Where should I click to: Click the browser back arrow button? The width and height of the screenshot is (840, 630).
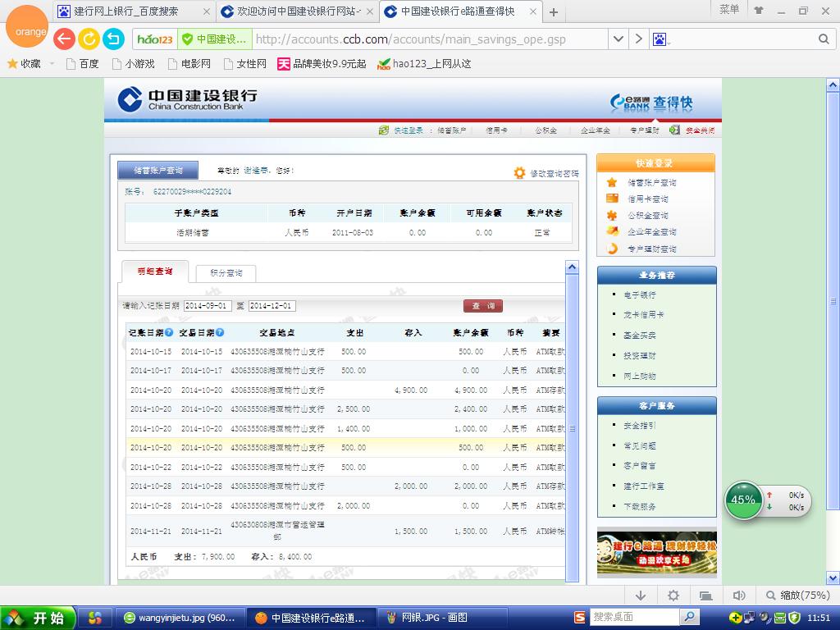[64, 39]
